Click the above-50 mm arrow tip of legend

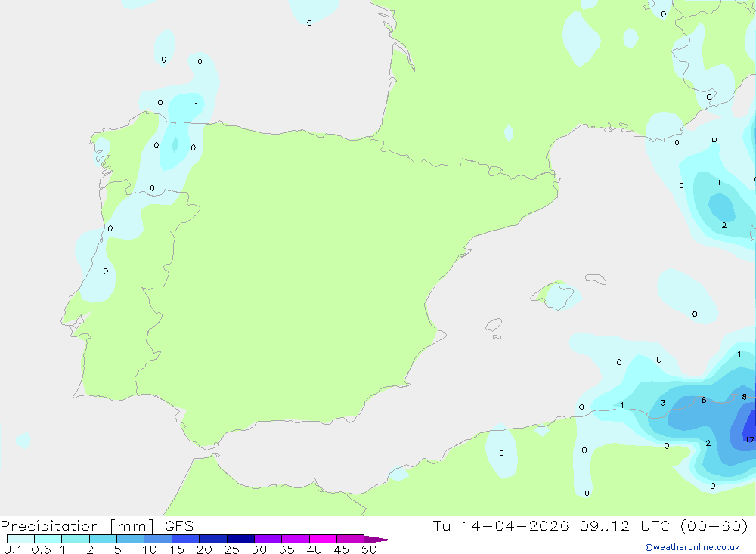[377, 539]
